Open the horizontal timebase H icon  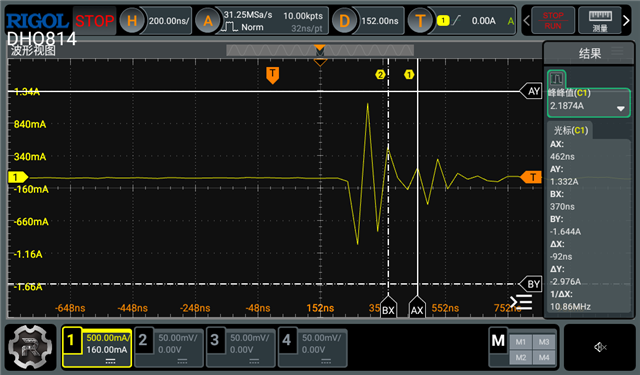pyautogui.click(x=132, y=20)
